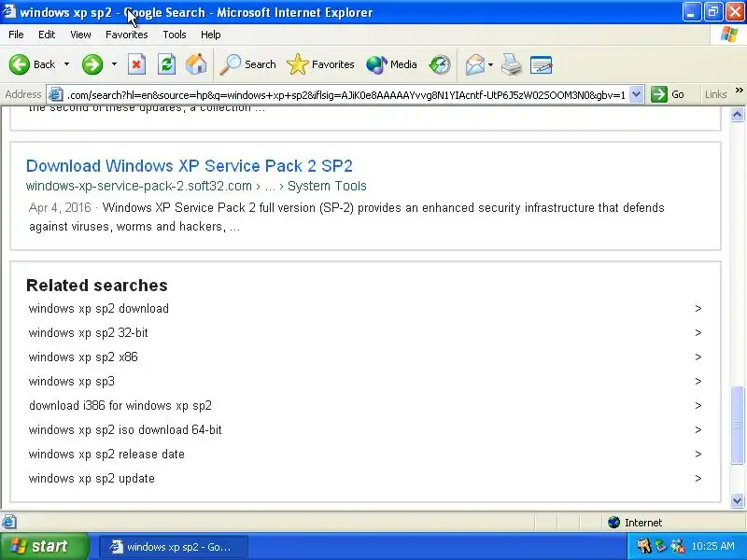The image size is (747, 560).
Task: Click related search 'windows xp sp2 x86'
Action: [x=83, y=357]
